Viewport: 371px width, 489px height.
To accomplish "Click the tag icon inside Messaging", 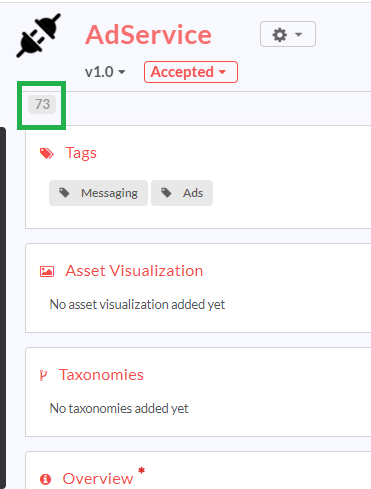I will tap(64, 193).
